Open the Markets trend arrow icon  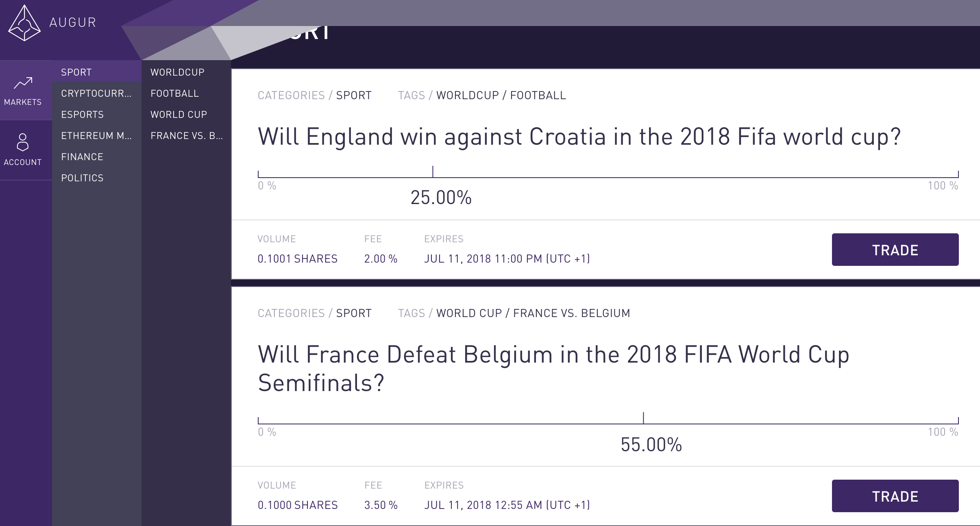(23, 83)
